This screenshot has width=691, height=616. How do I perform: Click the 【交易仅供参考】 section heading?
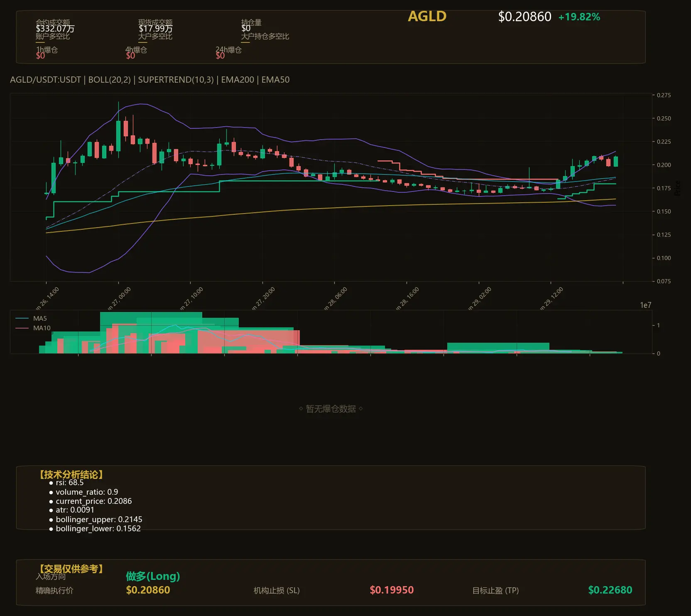[x=71, y=569]
